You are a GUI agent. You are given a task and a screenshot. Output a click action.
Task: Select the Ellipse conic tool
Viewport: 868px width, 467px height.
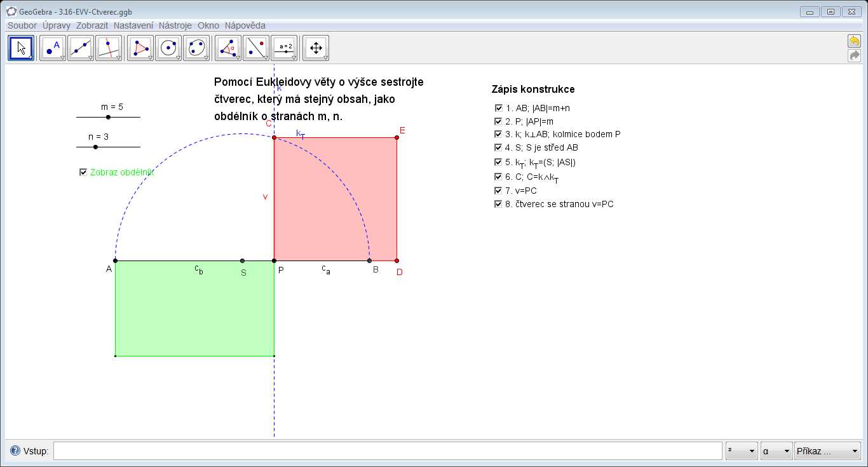196,48
